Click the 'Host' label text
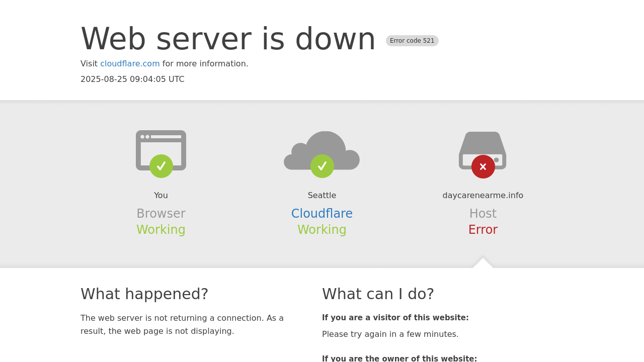 [483, 214]
